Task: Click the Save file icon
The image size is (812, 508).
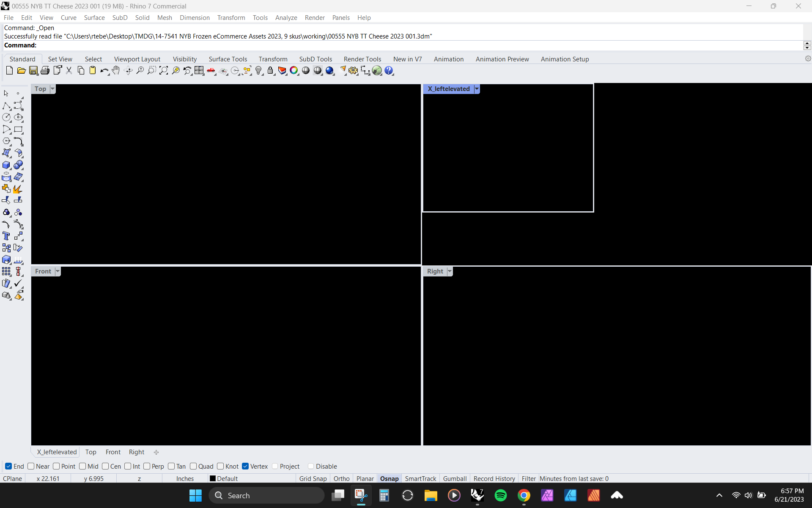Action: (33, 71)
